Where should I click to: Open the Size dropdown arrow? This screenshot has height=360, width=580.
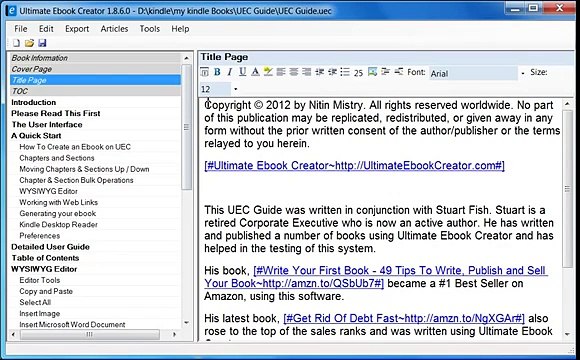[236, 89]
